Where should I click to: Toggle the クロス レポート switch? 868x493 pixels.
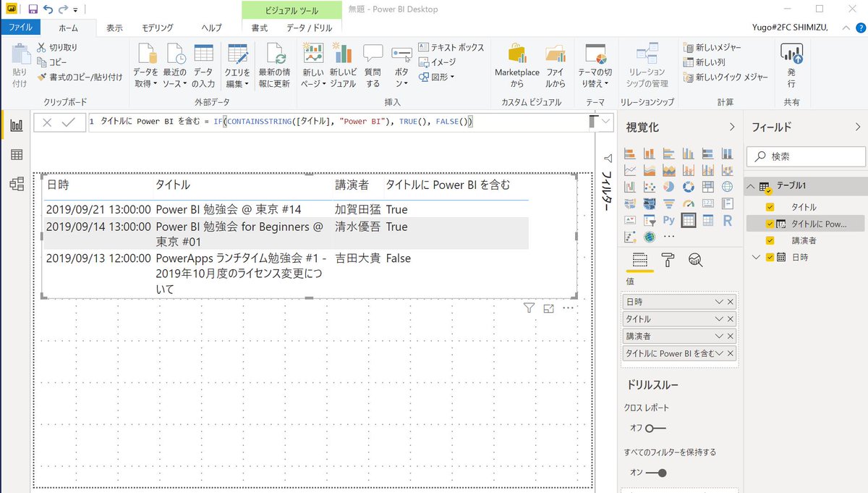pyautogui.click(x=655, y=428)
